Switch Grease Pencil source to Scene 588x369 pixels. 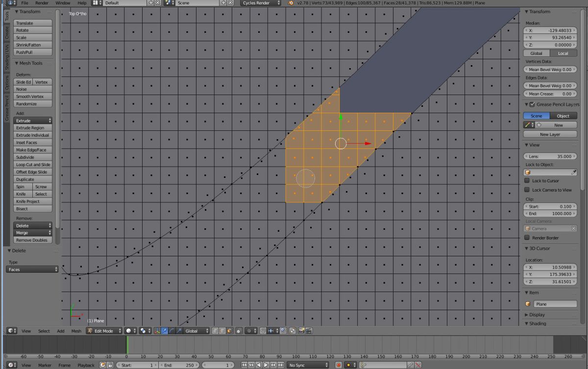click(x=537, y=116)
